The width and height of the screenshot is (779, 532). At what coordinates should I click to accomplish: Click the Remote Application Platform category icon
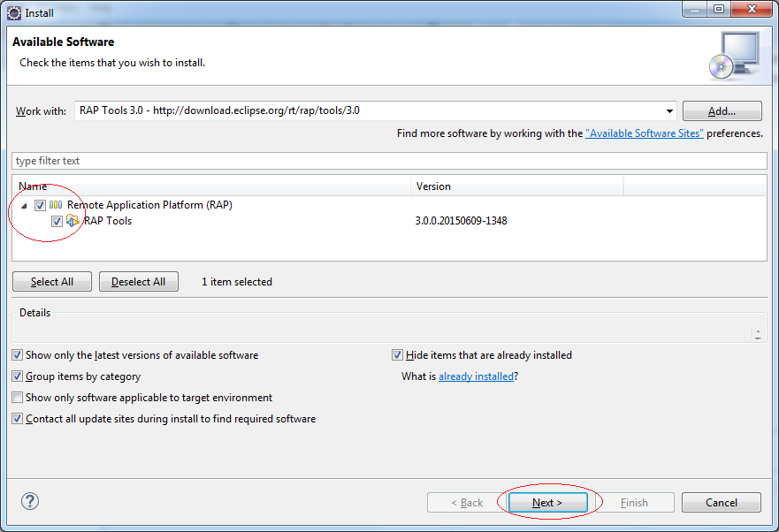pyautogui.click(x=56, y=205)
